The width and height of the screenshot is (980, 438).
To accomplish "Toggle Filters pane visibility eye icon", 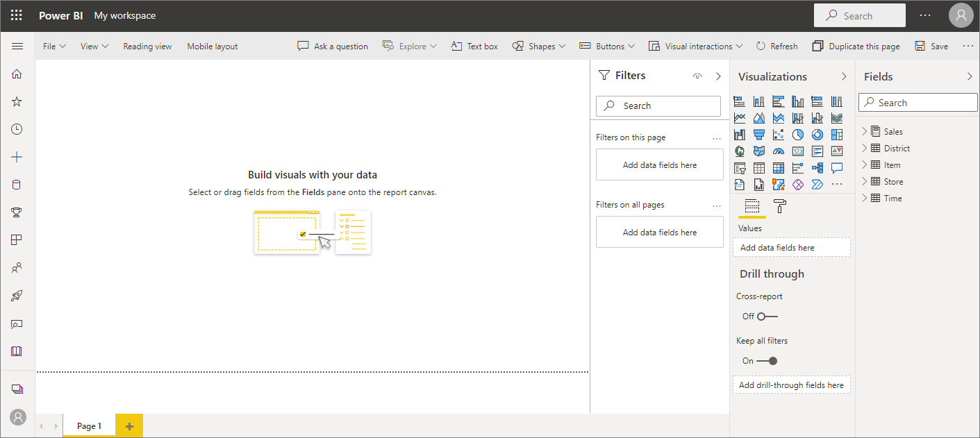I will tap(697, 76).
